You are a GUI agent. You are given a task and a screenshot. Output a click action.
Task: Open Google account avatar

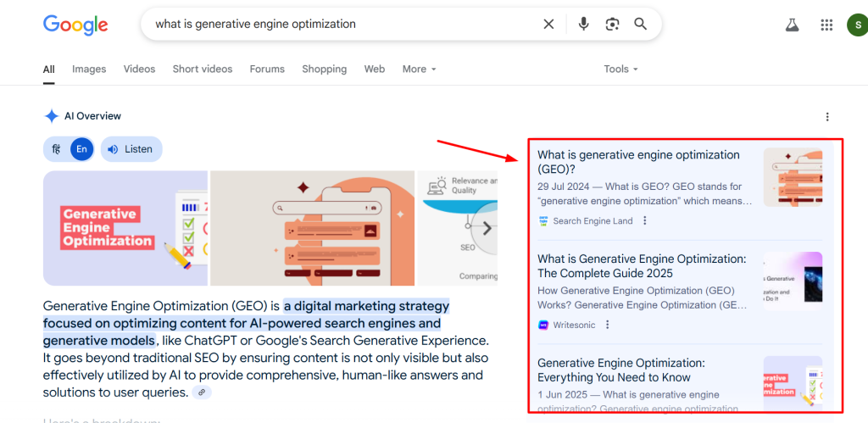click(858, 25)
